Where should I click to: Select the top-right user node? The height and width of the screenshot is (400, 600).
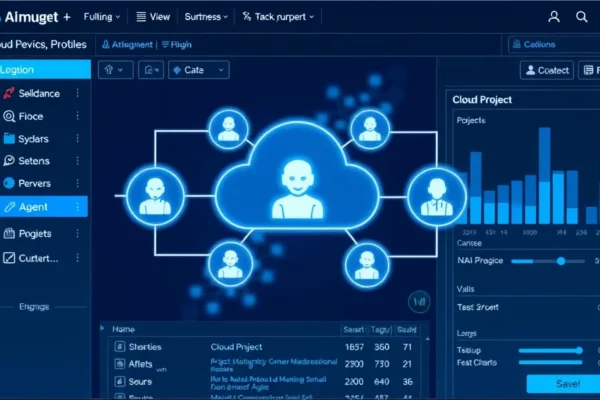[370, 129]
